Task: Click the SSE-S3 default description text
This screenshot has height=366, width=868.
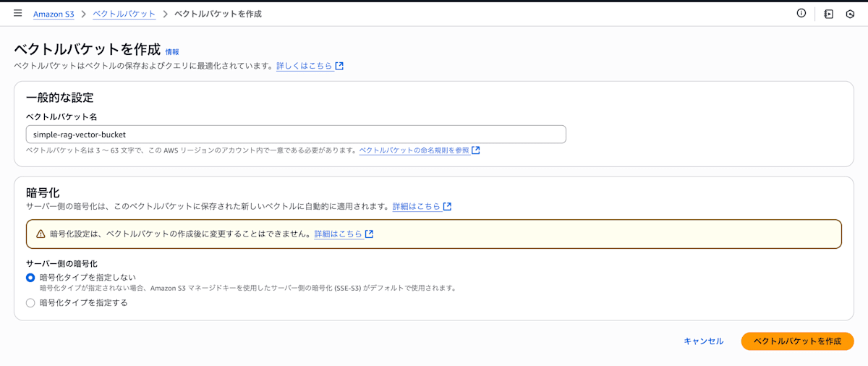Action: [x=248, y=288]
